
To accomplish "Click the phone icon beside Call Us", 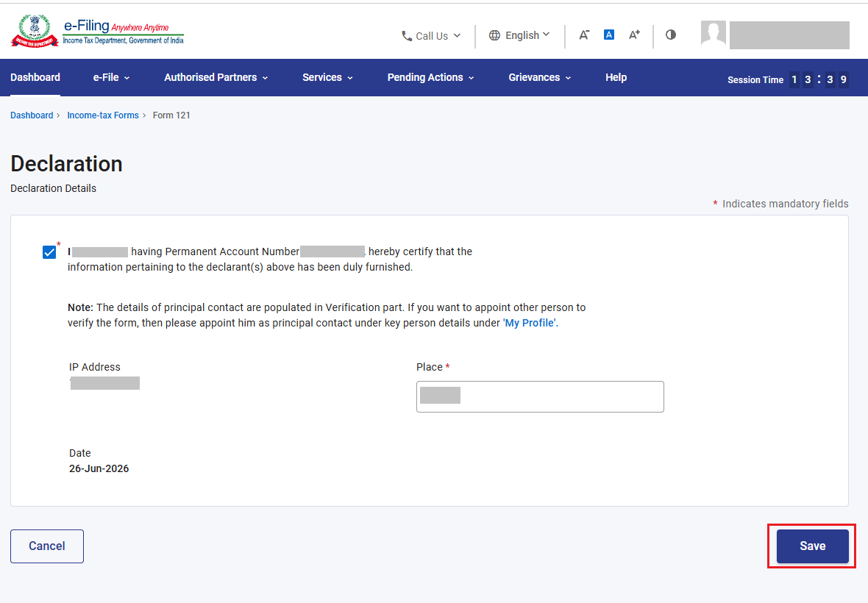I will coord(407,36).
